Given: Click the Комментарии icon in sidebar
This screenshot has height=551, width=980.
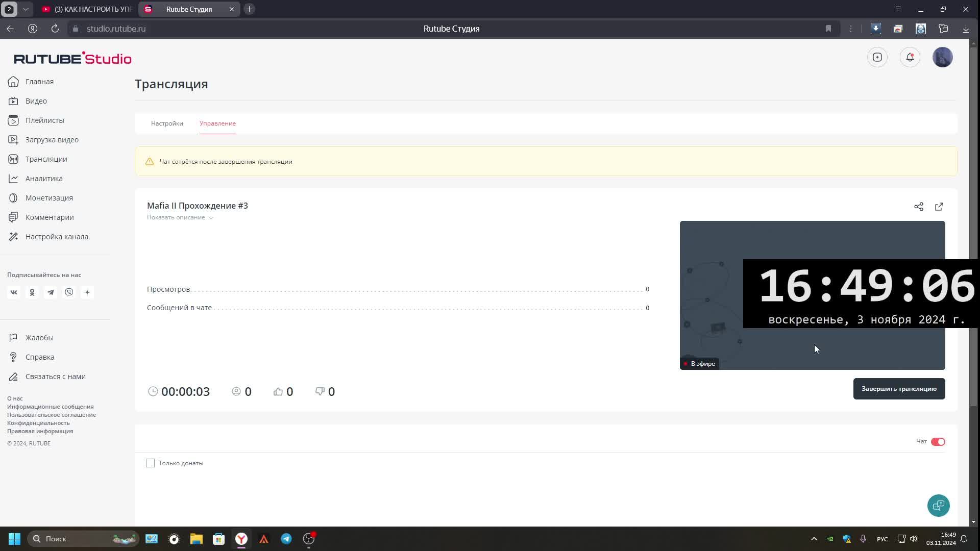Looking at the screenshot, I should tap(13, 217).
